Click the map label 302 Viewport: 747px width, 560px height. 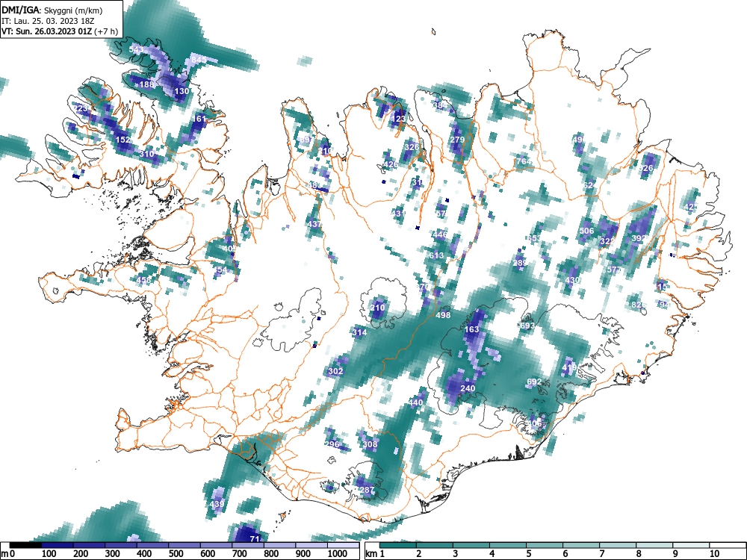[336, 371]
